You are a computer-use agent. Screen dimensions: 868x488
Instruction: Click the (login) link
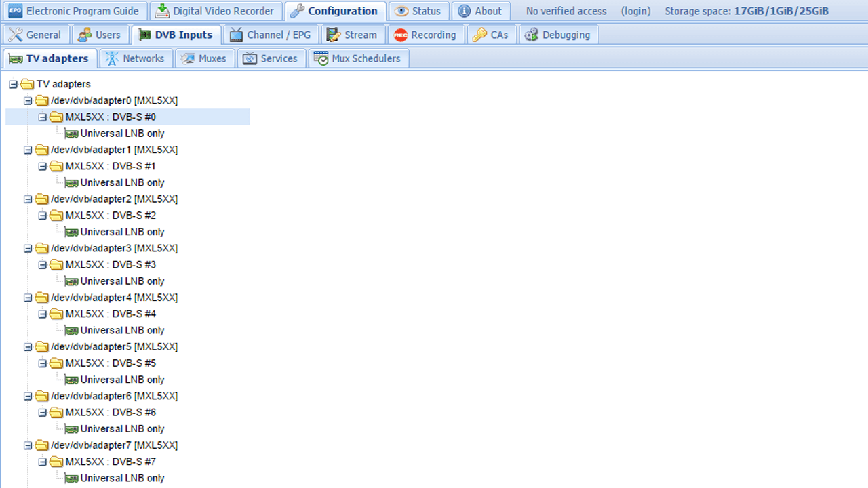point(635,11)
